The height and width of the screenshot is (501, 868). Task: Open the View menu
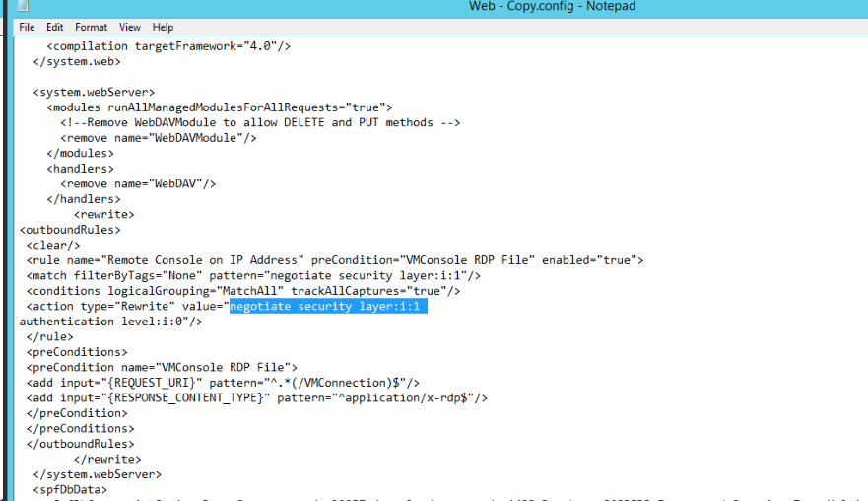[130, 27]
